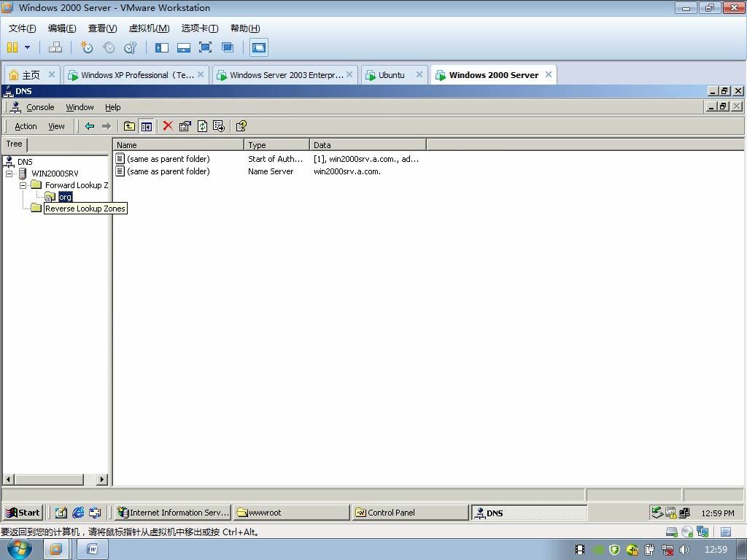Click the Refresh icon in DNS toolbar

point(202,126)
